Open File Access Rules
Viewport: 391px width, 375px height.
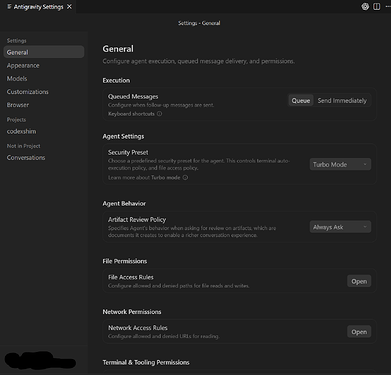pyautogui.click(x=359, y=281)
